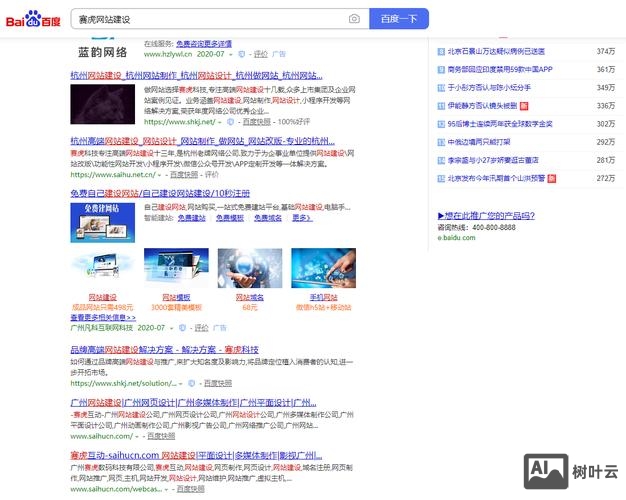This screenshot has height=500, width=626.
Task: Click rank icon beside 272万 hot search
Action: [441, 179]
